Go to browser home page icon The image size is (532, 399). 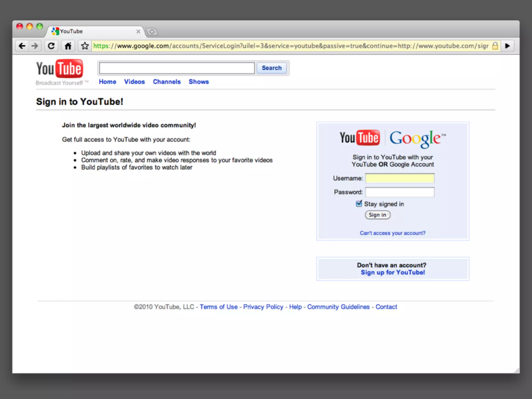coord(68,46)
